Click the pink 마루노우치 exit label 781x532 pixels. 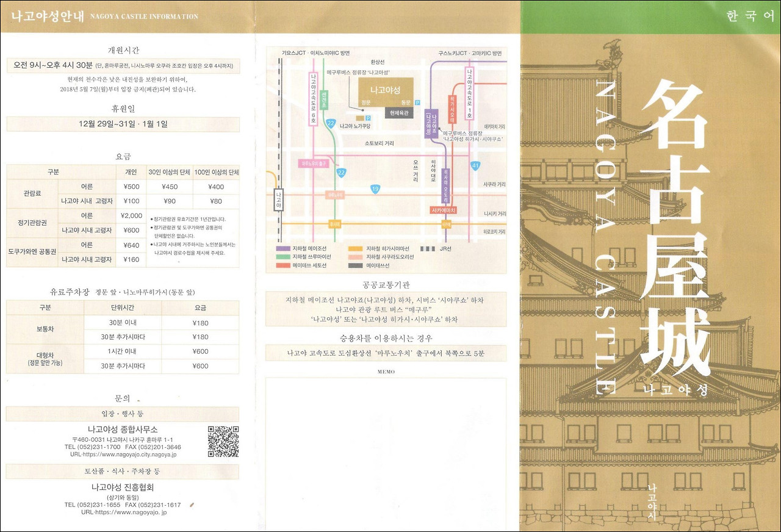tap(314, 164)
